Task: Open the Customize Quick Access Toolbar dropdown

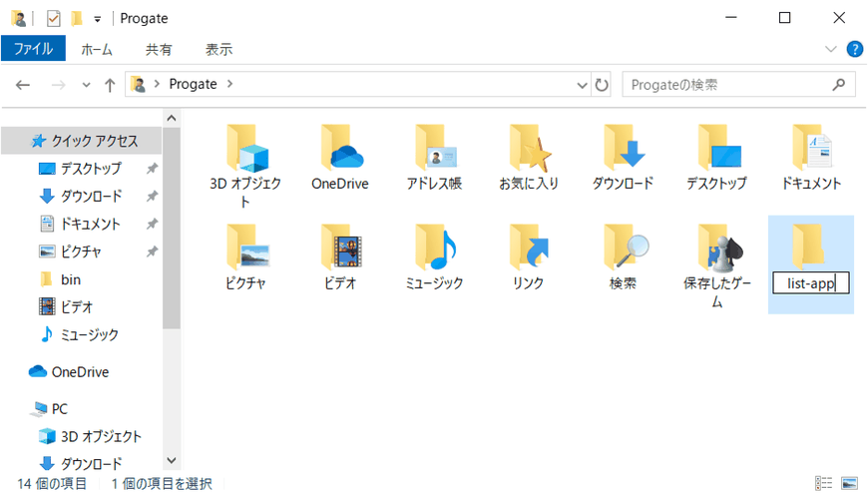Action: (98, 19)
